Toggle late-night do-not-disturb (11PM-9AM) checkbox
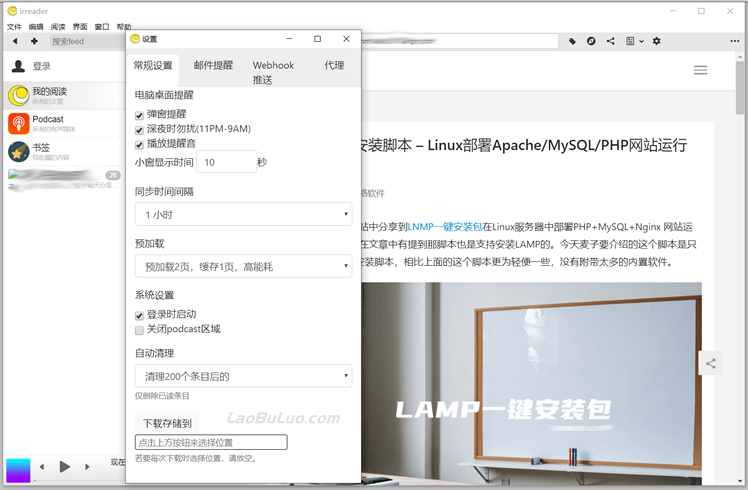748x490 pixels. pyautogui.click(x=139, y=130)
